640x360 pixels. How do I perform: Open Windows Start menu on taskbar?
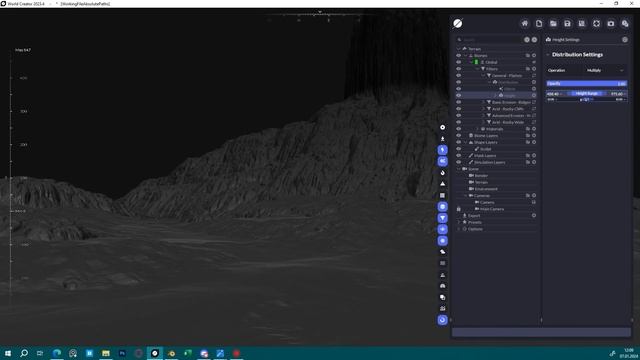(8, 353)
